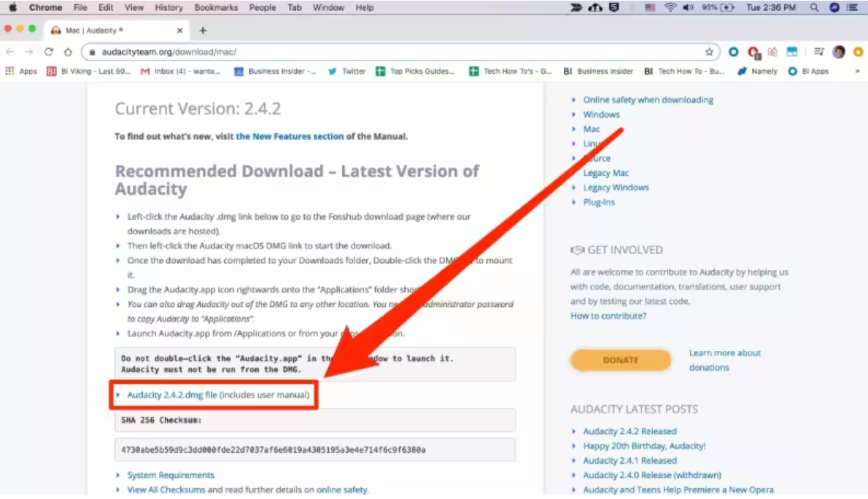Image resolution: width=868 pixels, height=499 pixels.
Task: Reload the Audacity page
Action: [x=49, y=52]
